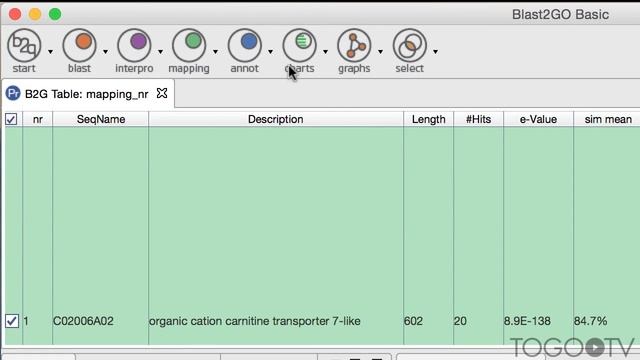Screen dimensions: 640x360
Task: Sort by sim mean column header
Action: click(x=607, y=119)
